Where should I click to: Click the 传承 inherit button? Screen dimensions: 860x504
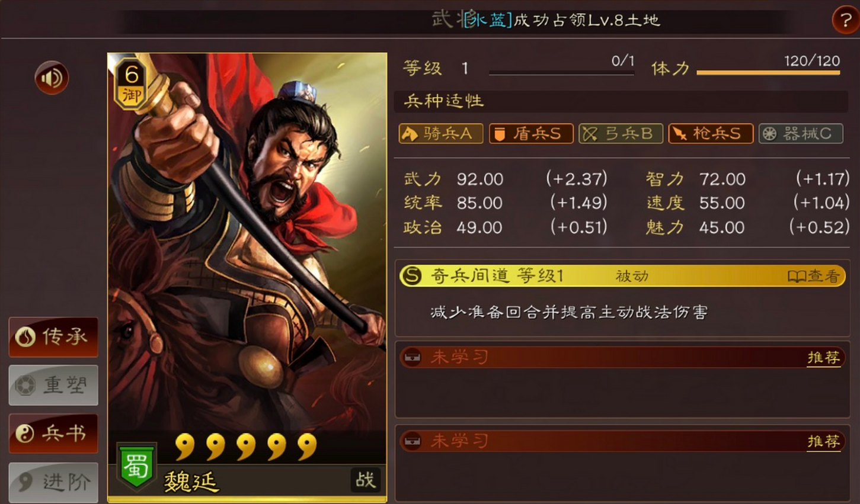point(53,336)
